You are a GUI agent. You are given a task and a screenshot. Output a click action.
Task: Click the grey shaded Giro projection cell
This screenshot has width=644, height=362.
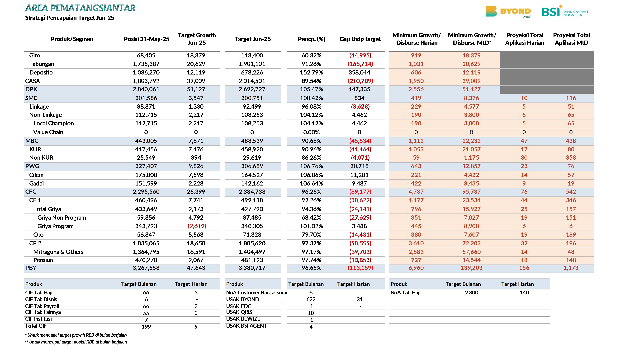[547, 56]
